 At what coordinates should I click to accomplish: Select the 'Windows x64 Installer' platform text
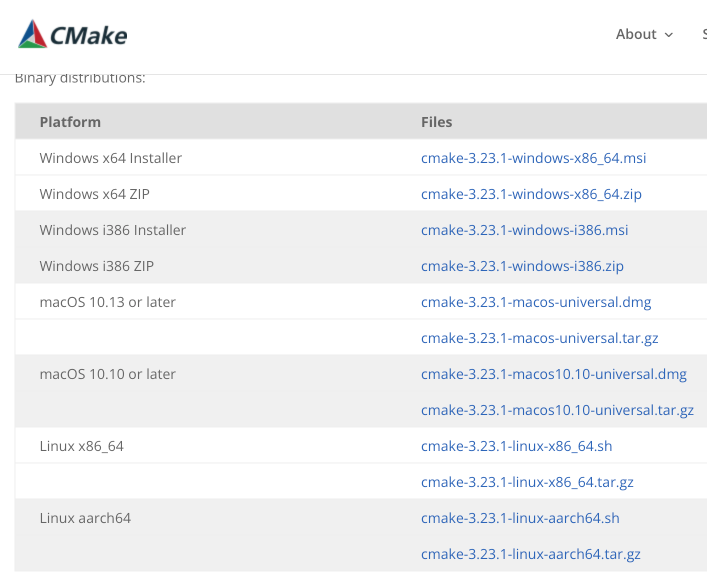[111, 158]
